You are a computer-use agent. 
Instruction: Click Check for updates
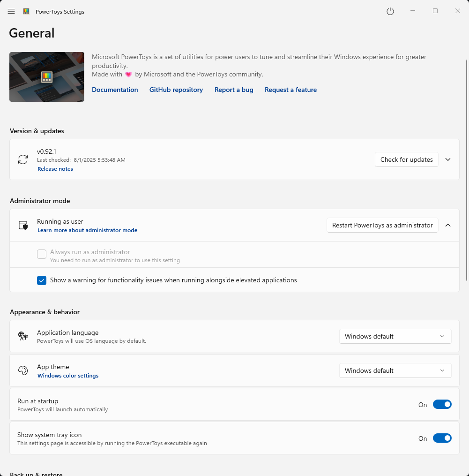coord(406,159)
